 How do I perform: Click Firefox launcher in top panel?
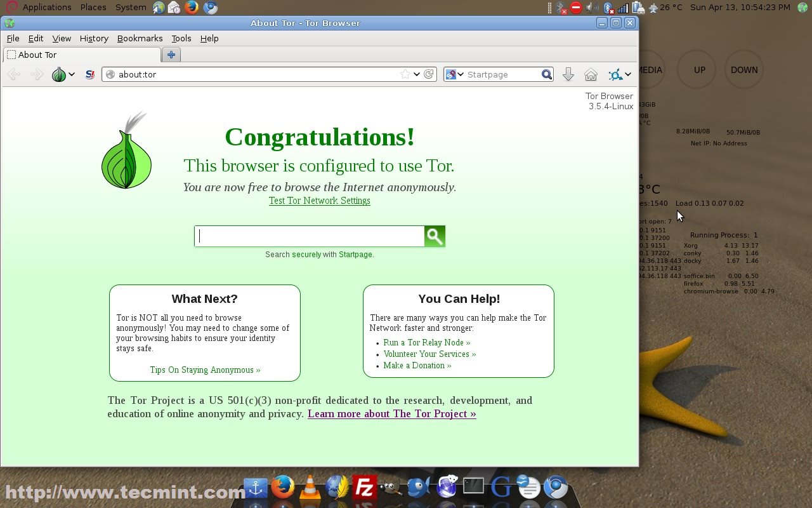tap(192, 8)
